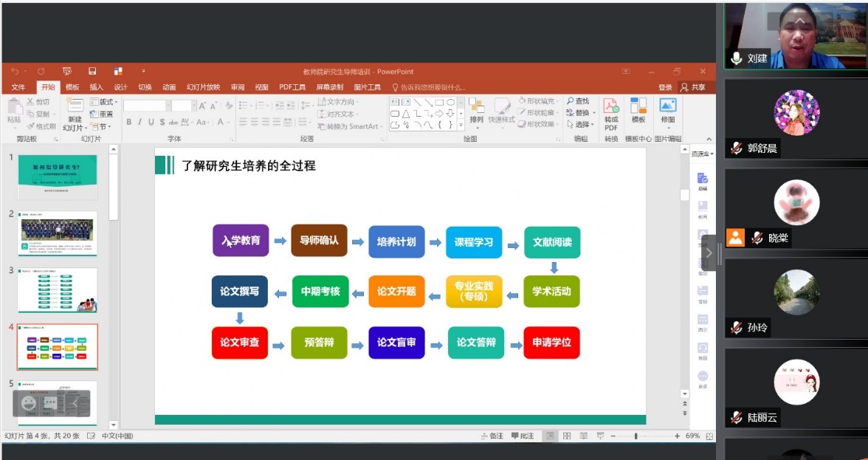
Task: Click the Save icon in title bar
Action: tap(92, 72)
